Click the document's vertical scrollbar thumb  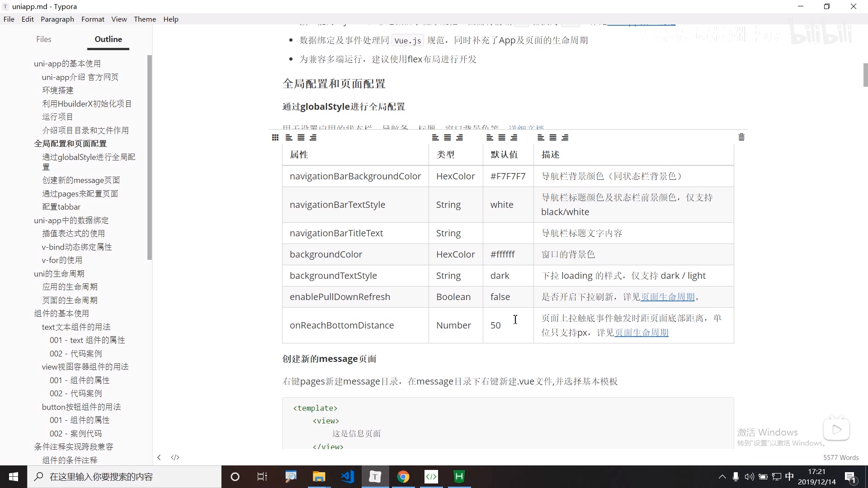[865, 75]
